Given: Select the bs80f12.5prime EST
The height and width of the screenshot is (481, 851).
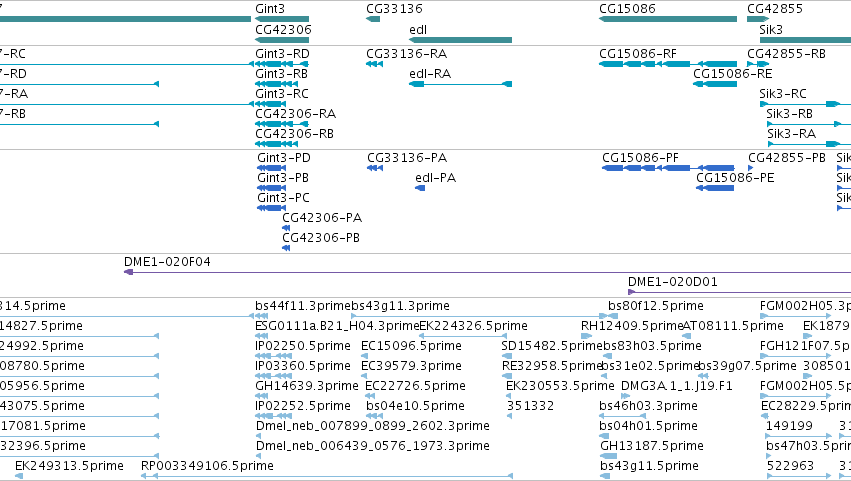Looking at the screenshot, I should click(613, 316).
